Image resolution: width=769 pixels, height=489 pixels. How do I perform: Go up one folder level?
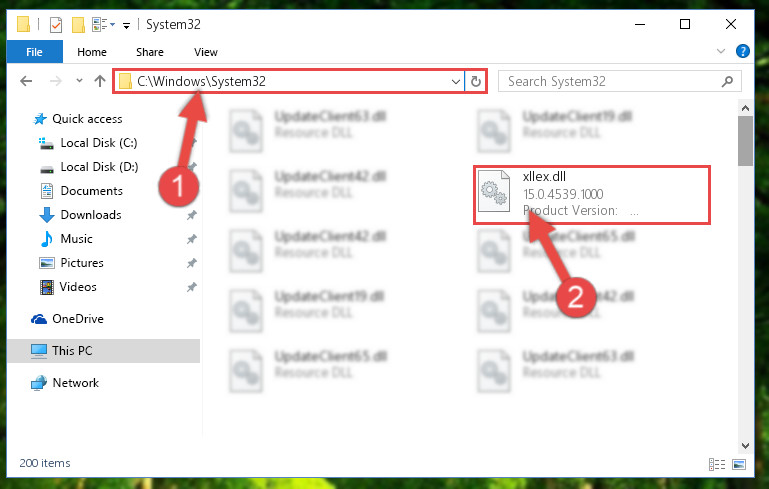(x=100, y=81)
